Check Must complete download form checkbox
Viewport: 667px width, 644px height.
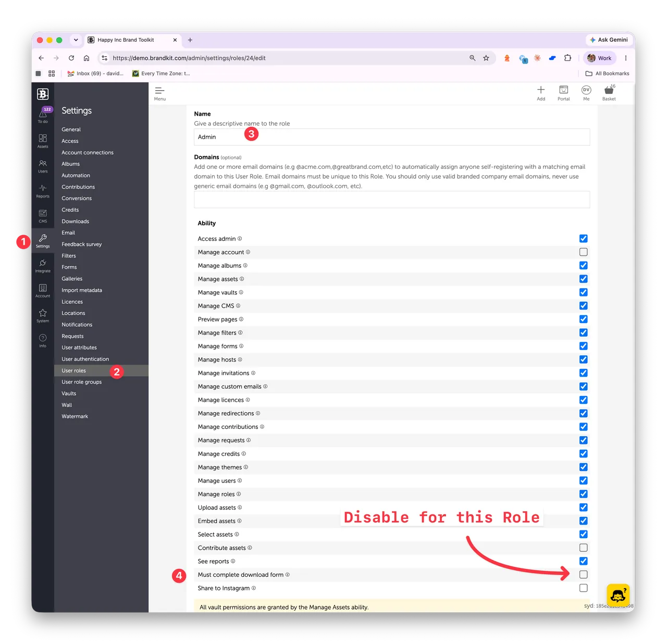[x=584, y=575]
